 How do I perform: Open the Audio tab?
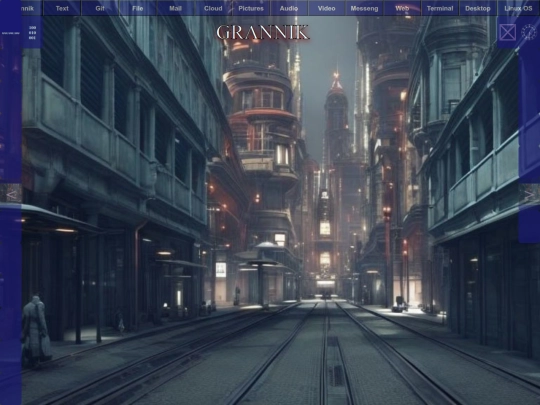[x=289, y=8]
